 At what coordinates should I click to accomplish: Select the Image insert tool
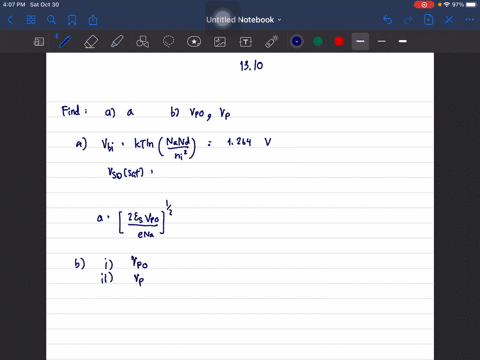point(220,42)
